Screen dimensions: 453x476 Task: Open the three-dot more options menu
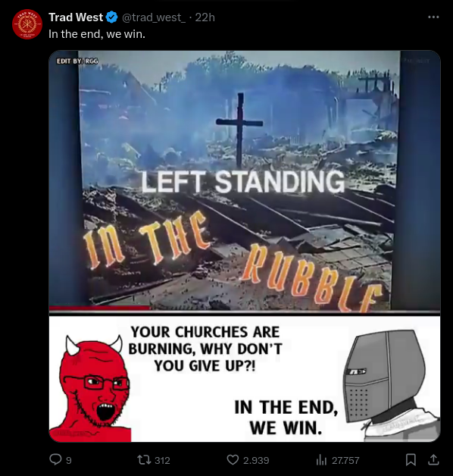[x=433, y=17]
